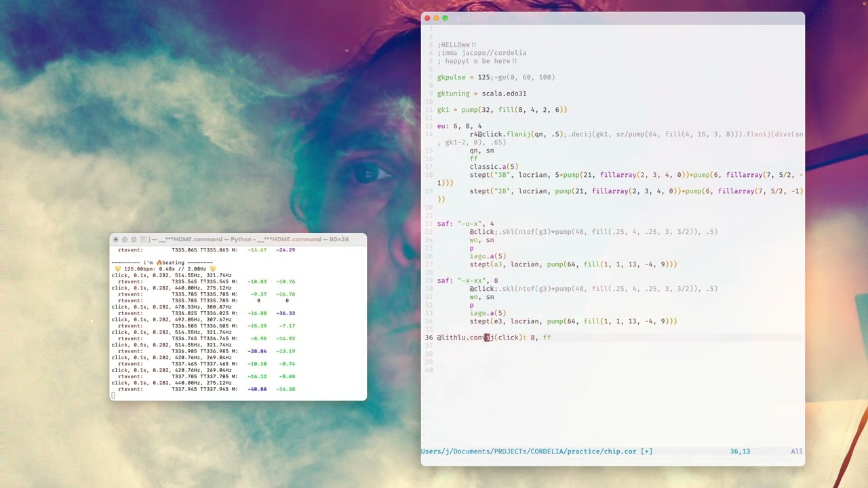Close the chip.cor editor window
This screenshot has height=488, width=868.
(x=427, y=18)
